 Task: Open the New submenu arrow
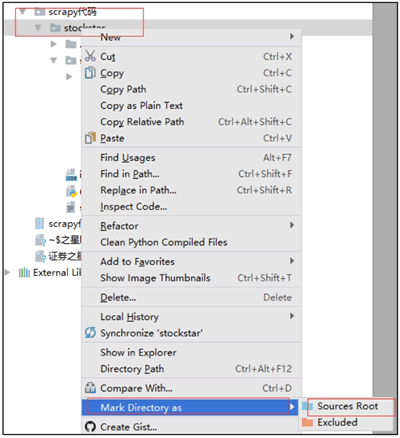(292, 36)
